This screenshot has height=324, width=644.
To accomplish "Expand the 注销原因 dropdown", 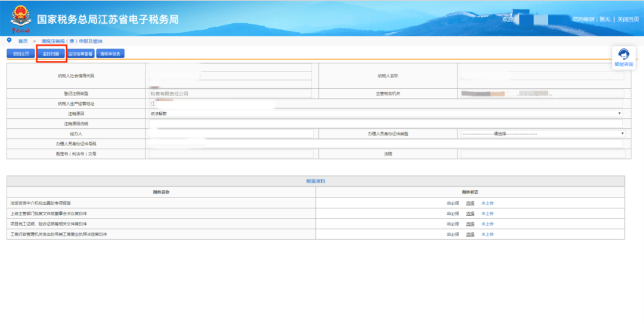I will point(386,113).
